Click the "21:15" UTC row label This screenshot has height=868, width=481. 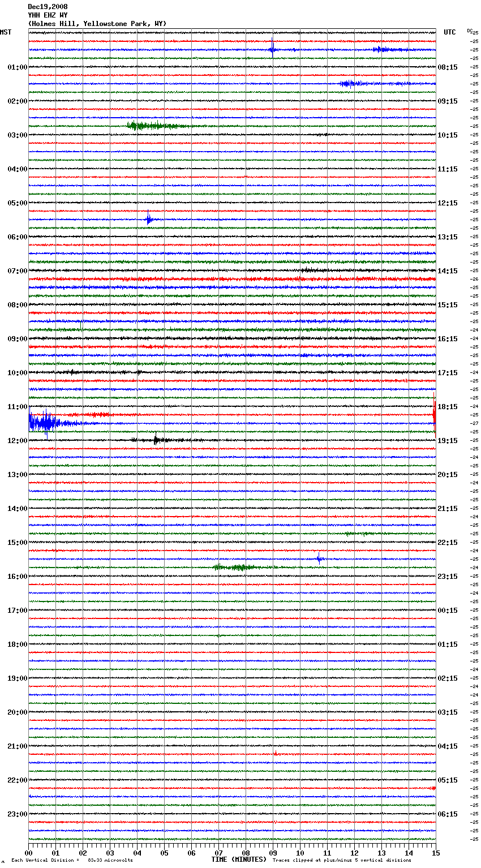(448, 509)
